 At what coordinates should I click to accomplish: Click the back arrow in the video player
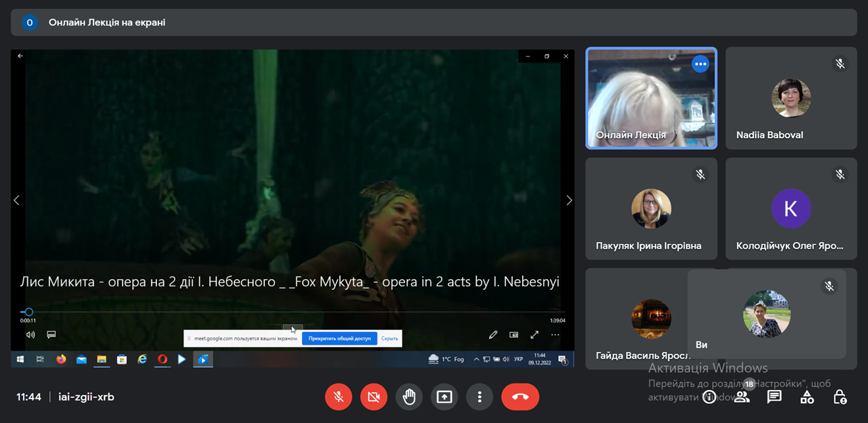[20, 56]
